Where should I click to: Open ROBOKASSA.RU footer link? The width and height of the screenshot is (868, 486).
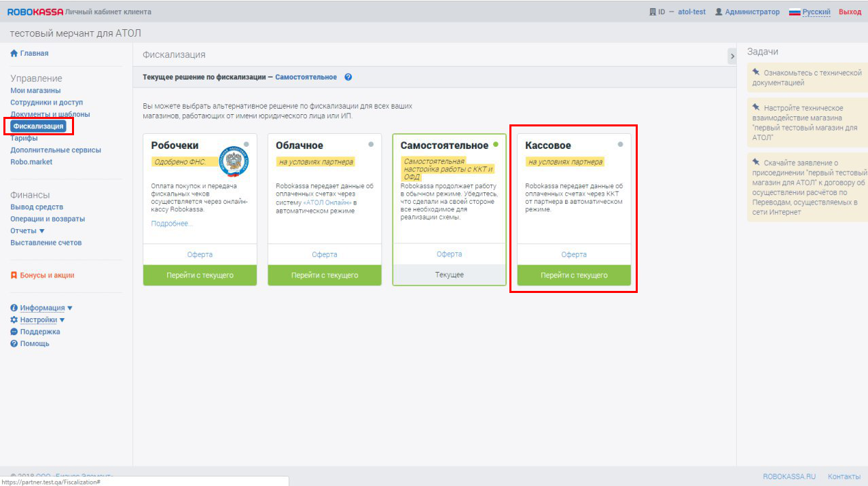click(789, 476)
